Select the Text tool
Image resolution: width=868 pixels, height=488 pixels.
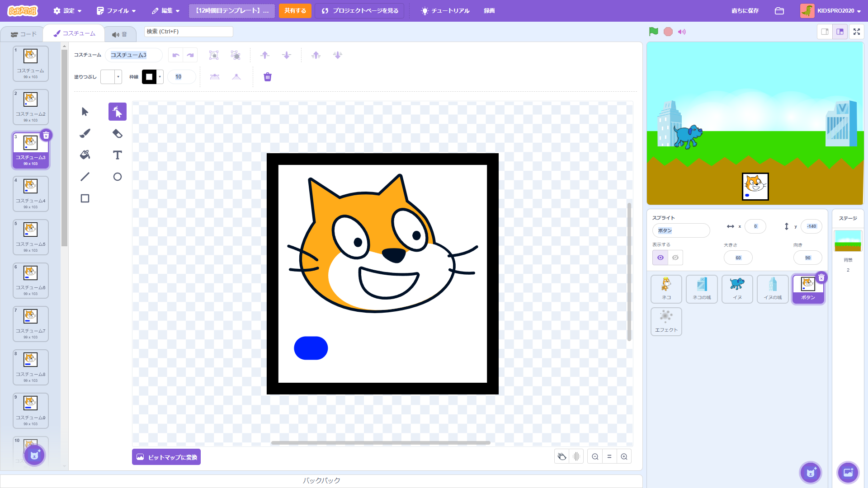pyautogui.click(x=117, y=155)
